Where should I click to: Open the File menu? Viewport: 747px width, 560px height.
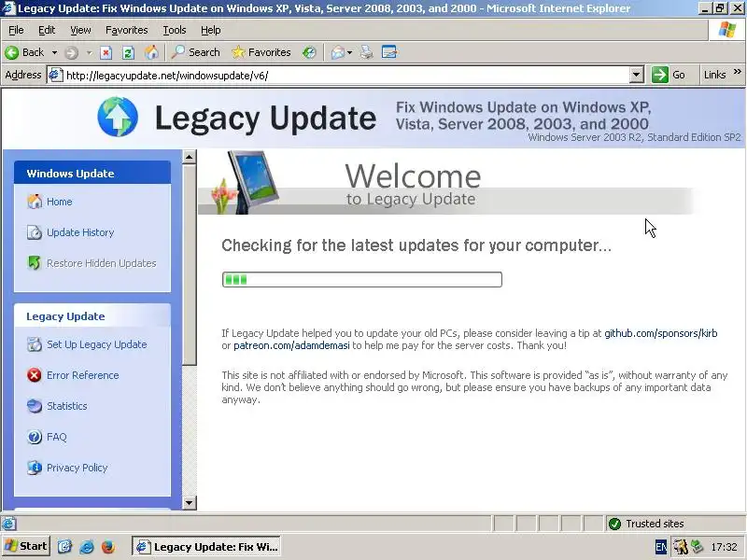[x=16, y=30]
